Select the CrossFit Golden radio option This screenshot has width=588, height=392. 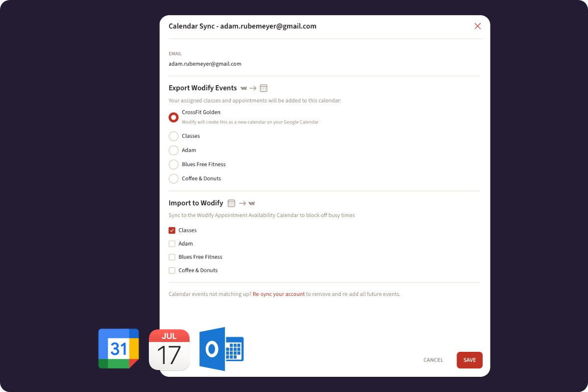coord(173,118)
